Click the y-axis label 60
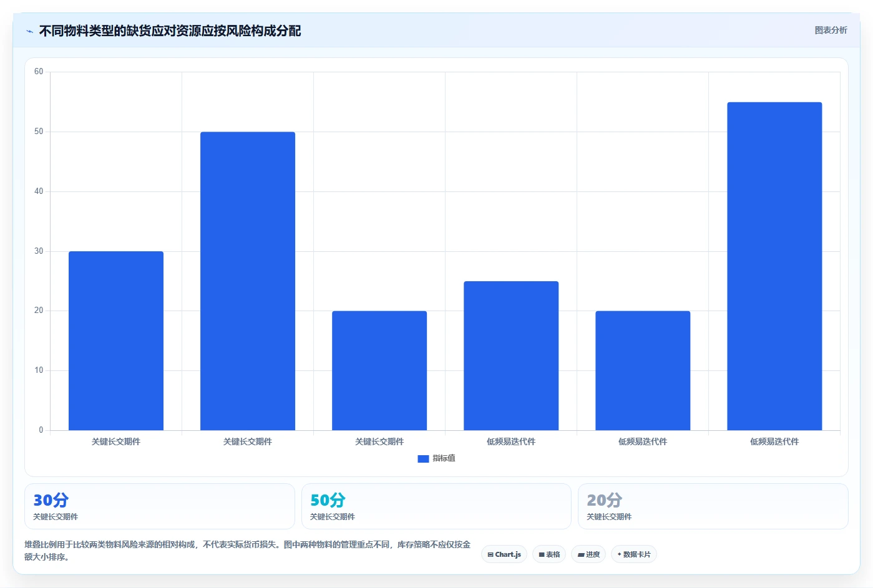Viewport: 873px width, 588px height. click(x=39, y=72)
